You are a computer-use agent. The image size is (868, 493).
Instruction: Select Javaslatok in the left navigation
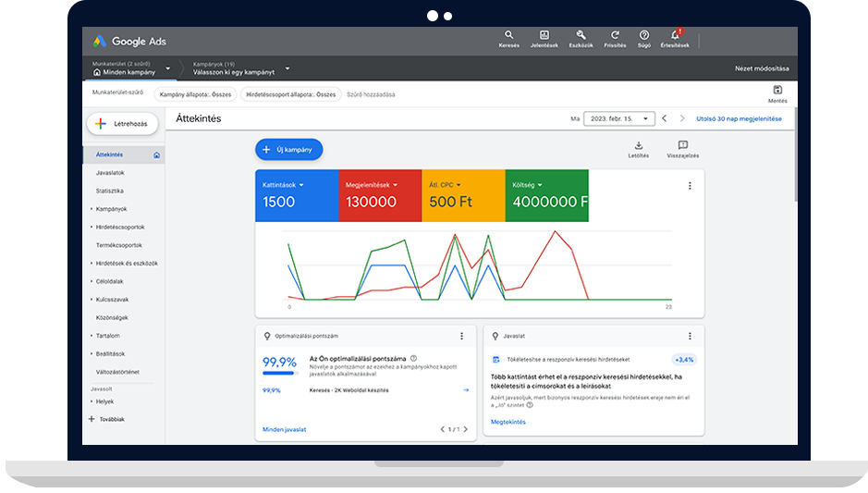(x=110, y=173)
